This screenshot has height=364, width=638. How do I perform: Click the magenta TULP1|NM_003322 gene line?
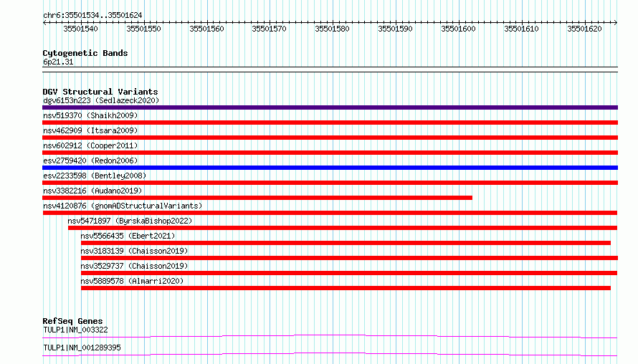330,336
